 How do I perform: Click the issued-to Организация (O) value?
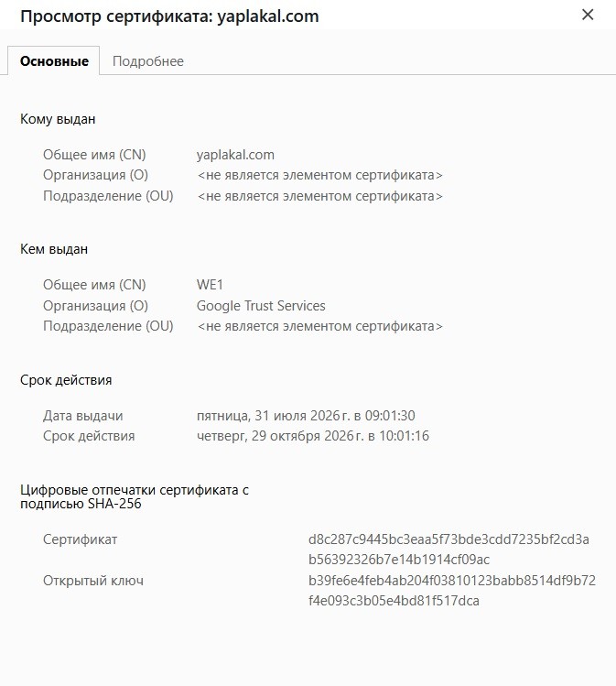coord(319,176)
